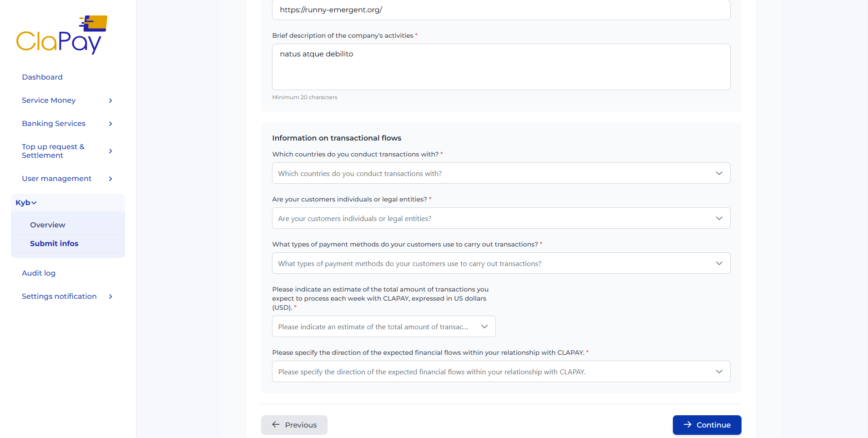Expand the Service Money sidebar chevron

(x=111, y=101)
